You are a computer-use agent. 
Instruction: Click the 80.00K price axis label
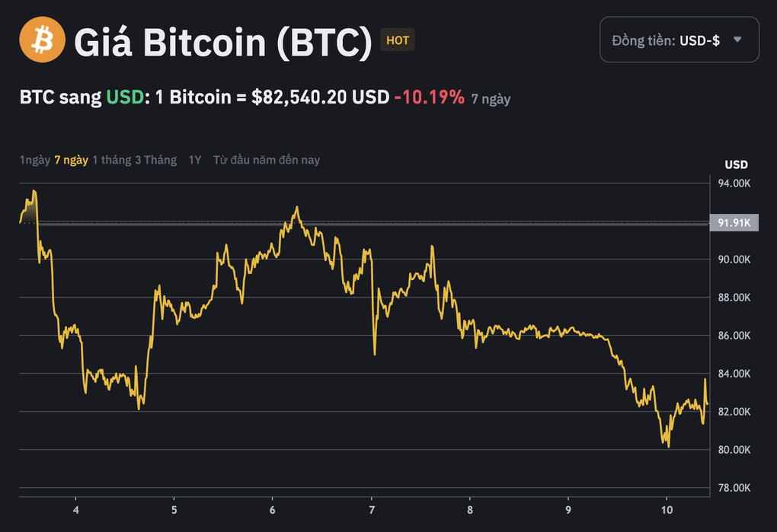tap(734, 450)
